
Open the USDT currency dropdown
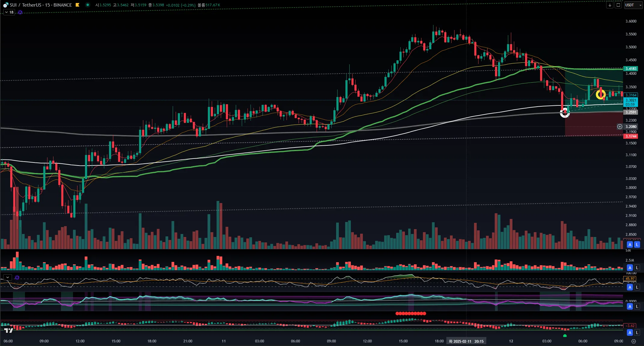point(633,5)
